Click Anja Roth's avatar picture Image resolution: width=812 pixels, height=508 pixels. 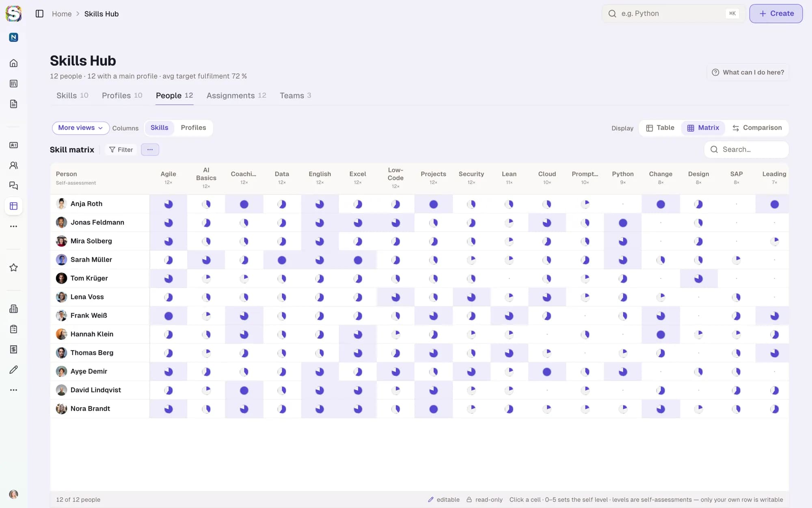point(61,204)
